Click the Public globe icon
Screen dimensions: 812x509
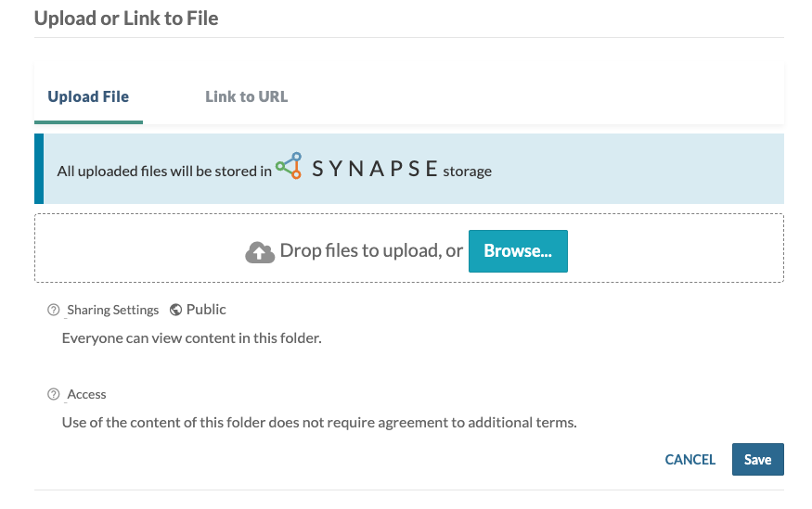point(176,310)
